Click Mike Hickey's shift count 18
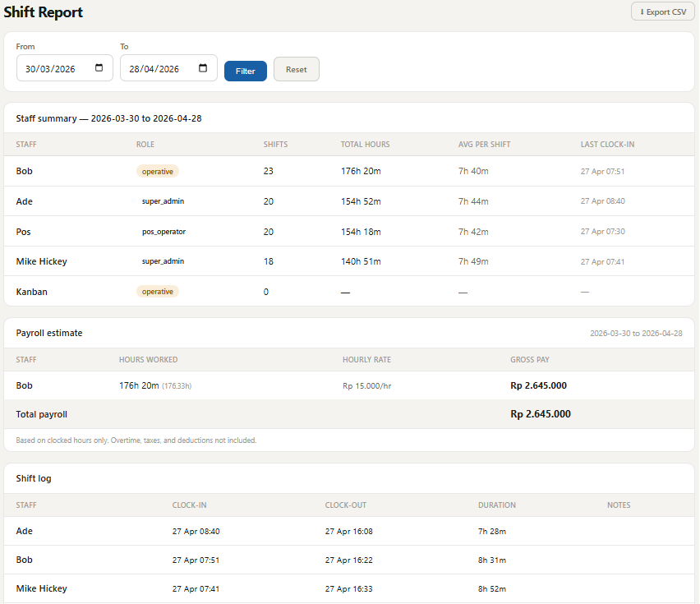The height and width of the screenshot is (604, 700). click(x=269, y=261)
